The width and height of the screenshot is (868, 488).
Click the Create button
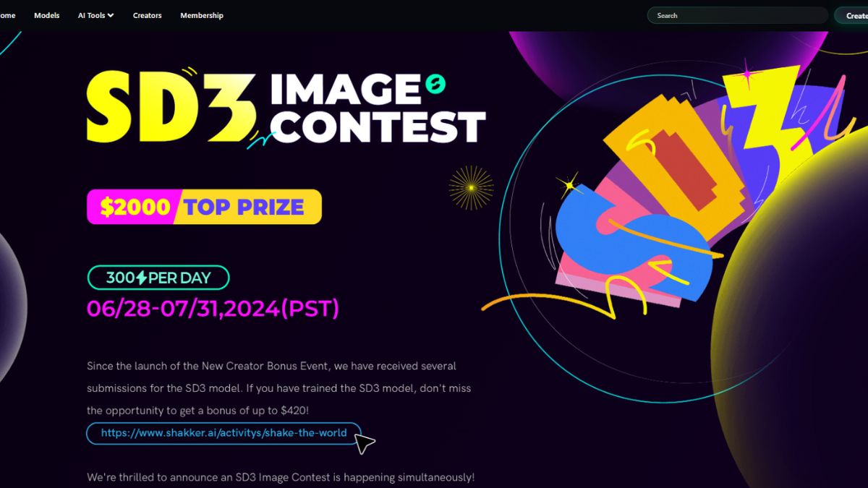852,15
